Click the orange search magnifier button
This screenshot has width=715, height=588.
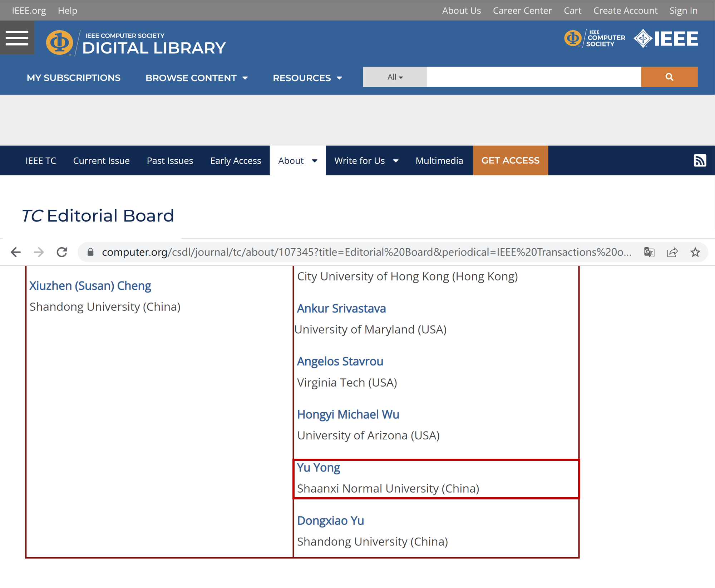click(x=669, y=77)
